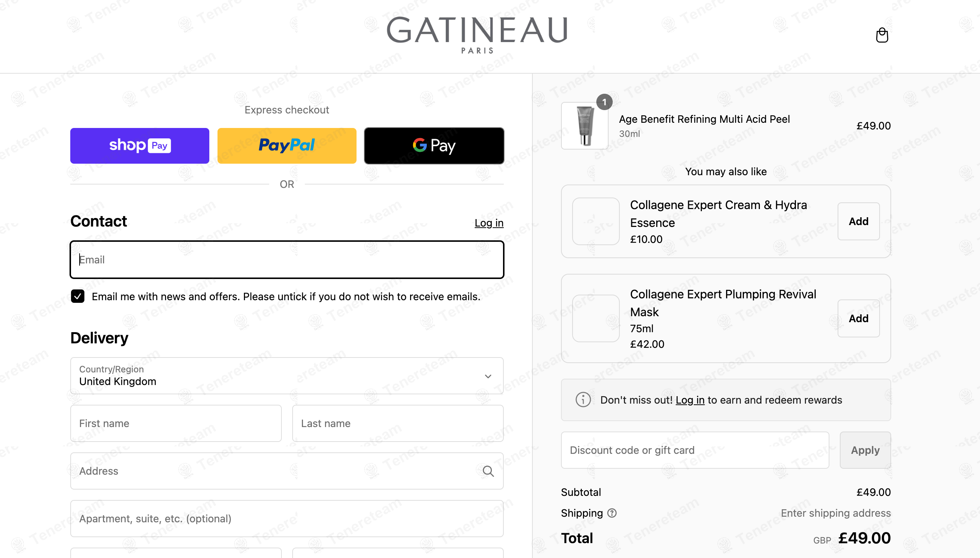Viewport: 980px width, 558px height.
Task: Expand the Country/Region dropdown
Action: pyautogui.click(x=287, y=376)
